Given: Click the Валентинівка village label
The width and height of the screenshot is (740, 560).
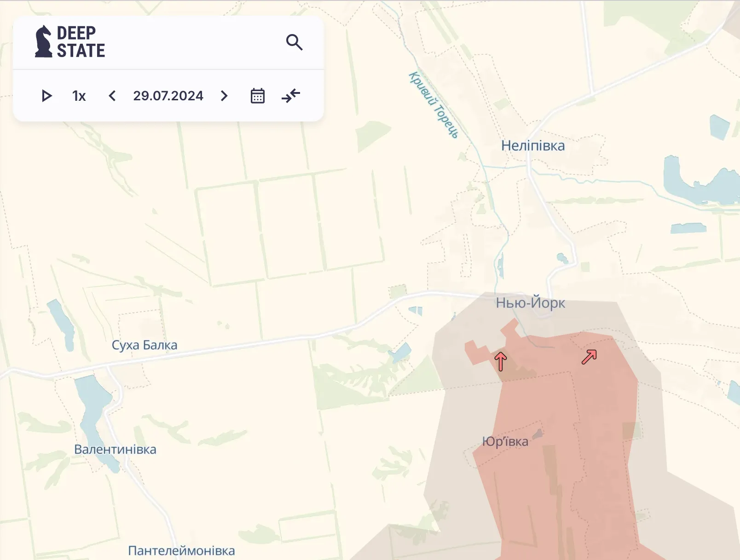Looking at the screenshot, I should [115, 450].
